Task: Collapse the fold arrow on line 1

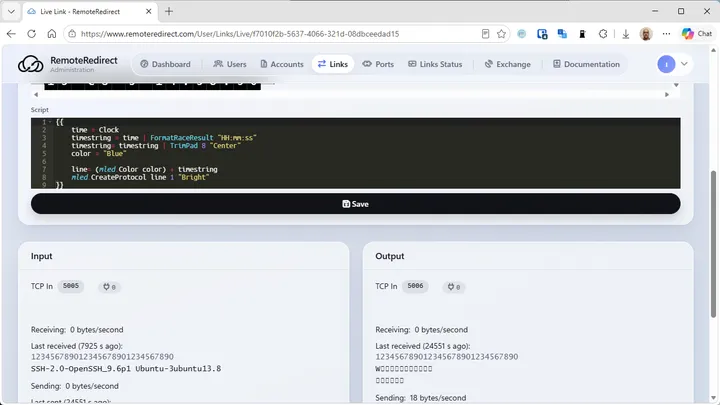Action: [50, 122]
